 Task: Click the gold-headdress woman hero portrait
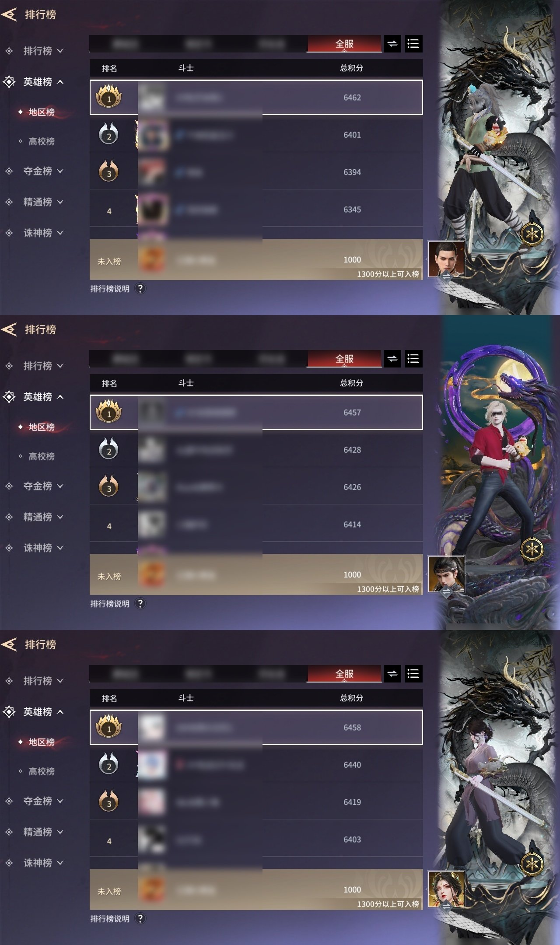(x=446, y=889)
